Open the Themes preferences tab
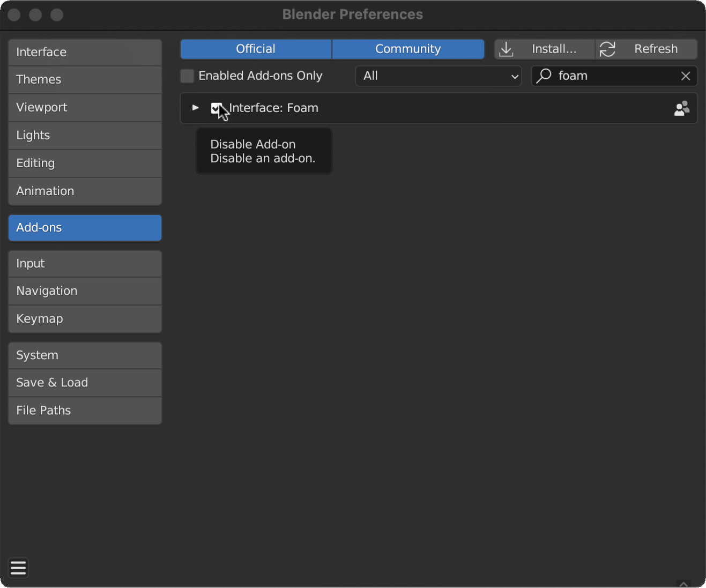706x588 pixels. pyautogui.click(x=85, y=80)
